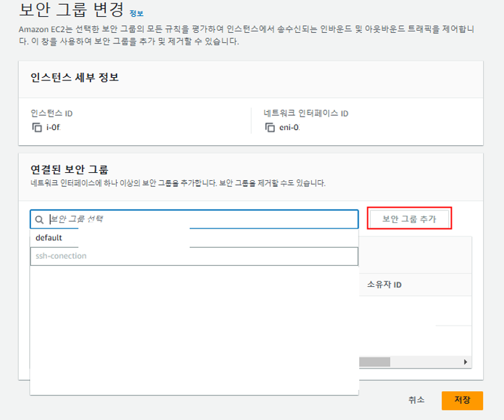Click the horizontal scrollbar right arrow
The image size is (504, 420).
[x=465, y=362]
